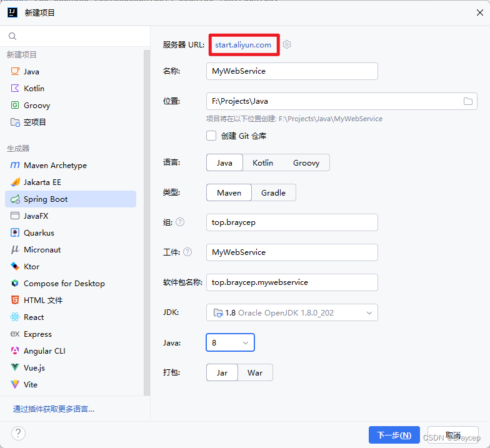Open the Java version dropdown
490x448 pixels.
point(230,342)
